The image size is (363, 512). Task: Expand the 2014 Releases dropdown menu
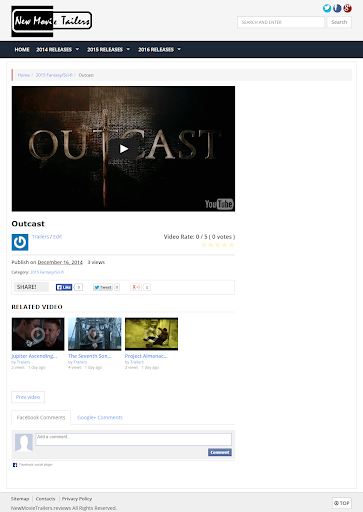(58, 50)
